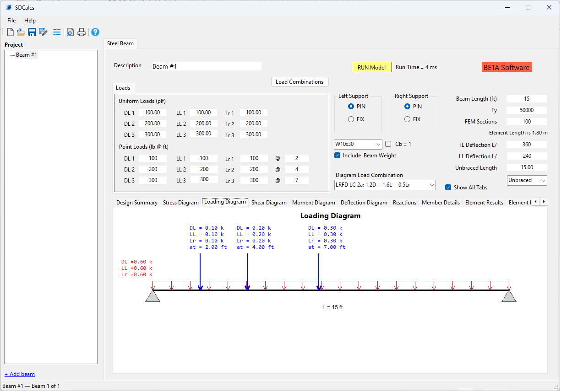Click the yellow RUN Model button
561x392 pixels.
372,67
